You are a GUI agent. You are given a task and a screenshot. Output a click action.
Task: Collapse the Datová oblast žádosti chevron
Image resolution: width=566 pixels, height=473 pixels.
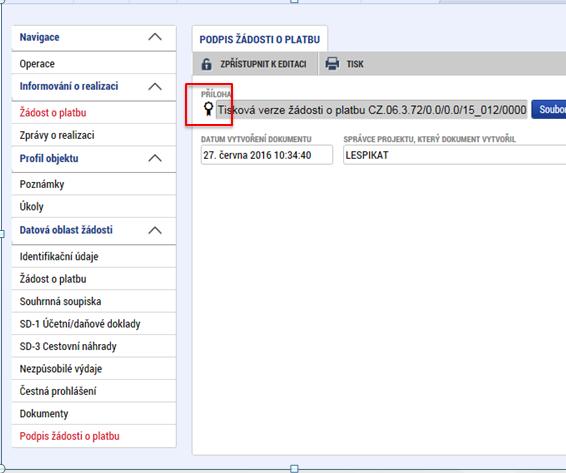pos(155,230)
